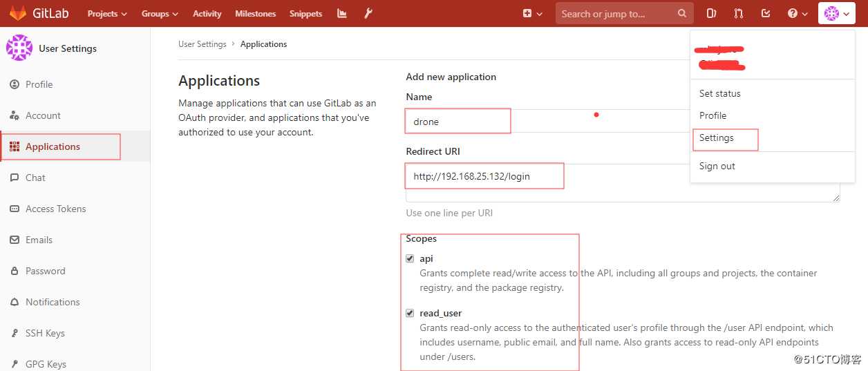Open Account in the sidebar

click(x=43, y=115)
